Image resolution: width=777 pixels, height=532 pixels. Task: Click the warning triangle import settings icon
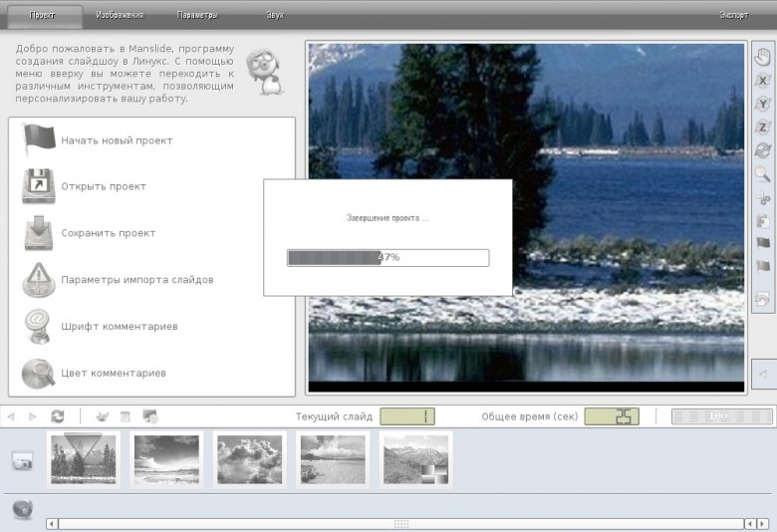(39, 280)
